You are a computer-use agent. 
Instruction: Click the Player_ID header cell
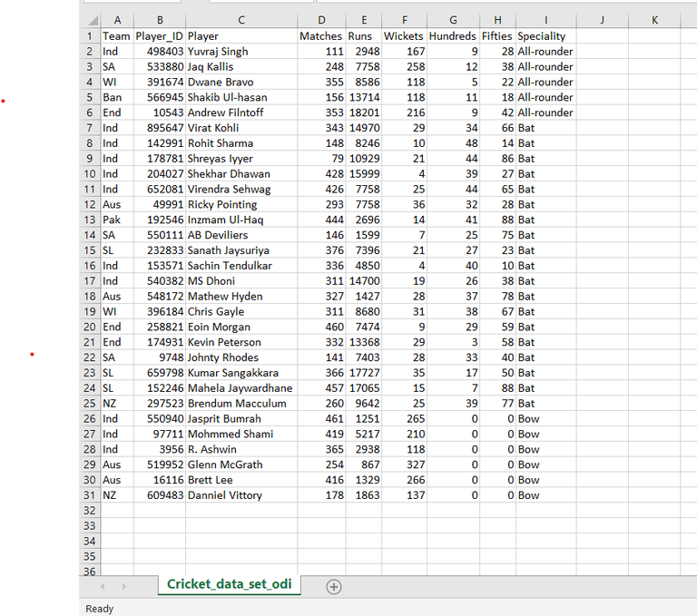(160, 36)
